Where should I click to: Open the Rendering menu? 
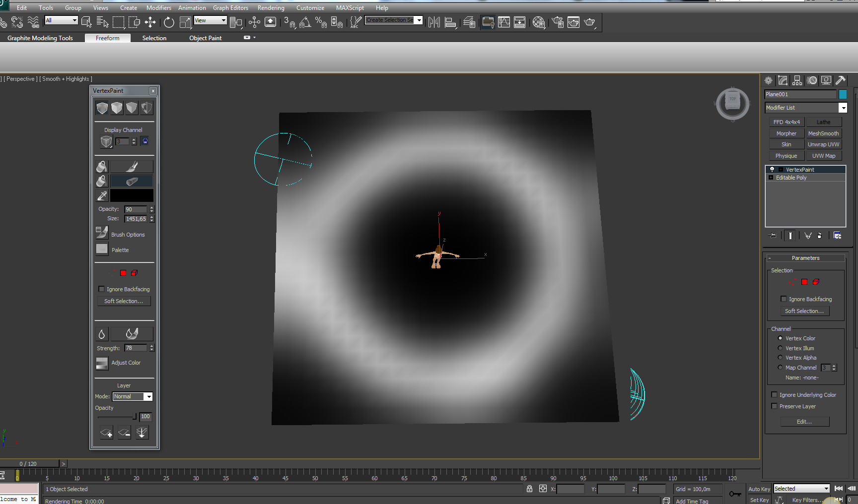coord(271,8)
